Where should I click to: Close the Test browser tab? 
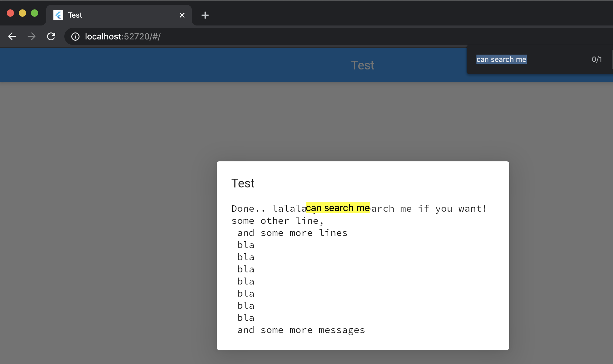pyautogui.click(x=182, y=15)
